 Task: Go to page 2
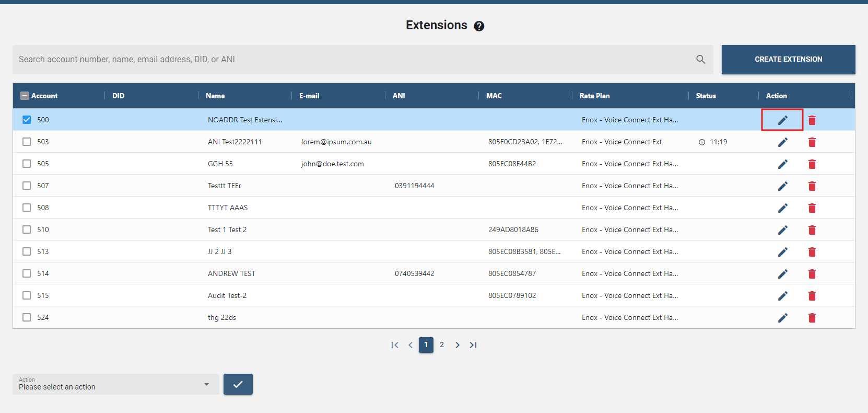(442, 345)
